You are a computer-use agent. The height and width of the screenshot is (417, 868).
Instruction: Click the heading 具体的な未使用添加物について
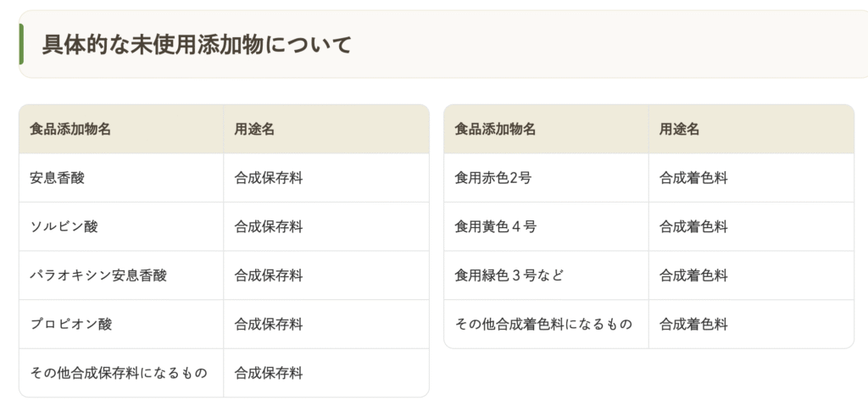pyautogui.click(x=197, y=45)
